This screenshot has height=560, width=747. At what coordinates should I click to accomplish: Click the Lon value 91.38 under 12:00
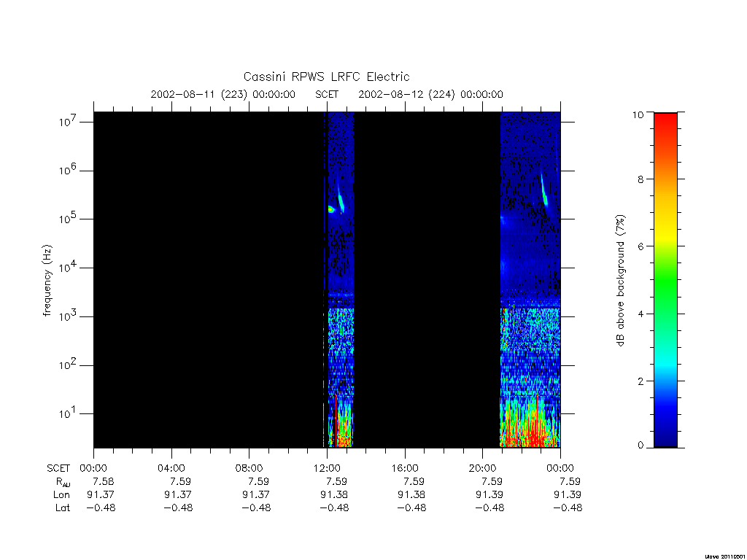(x=334, y=495)
